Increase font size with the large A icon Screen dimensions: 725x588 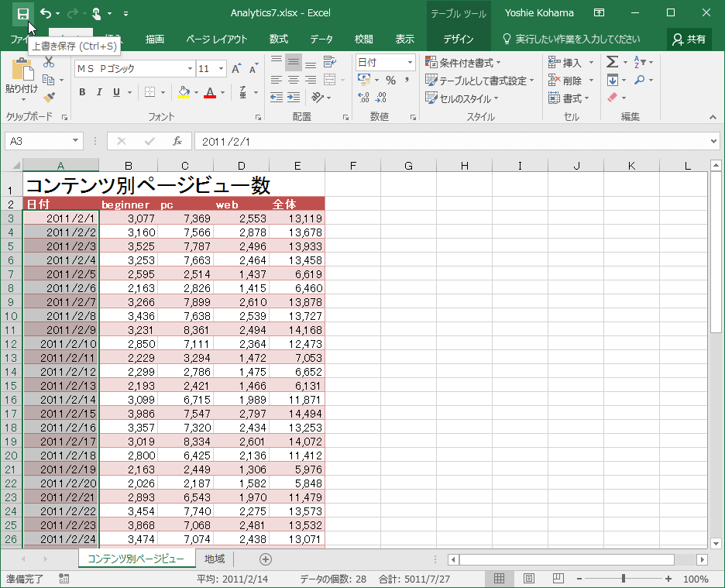click(236, 69)
